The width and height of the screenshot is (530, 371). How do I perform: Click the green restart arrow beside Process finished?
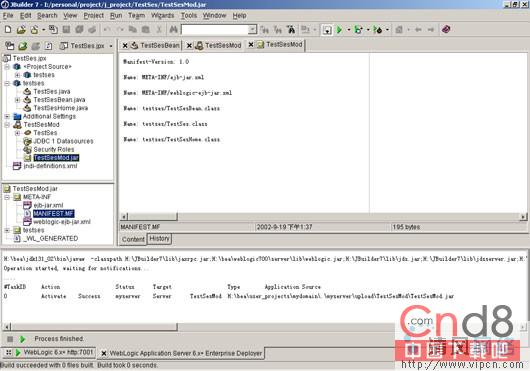[22, 339]
